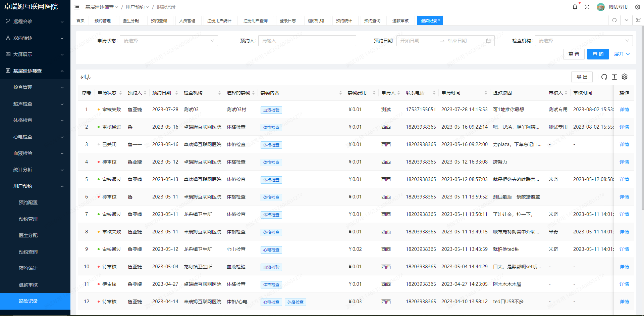Expand 检查管理 submenu
The width and height of the screenshot is (644, 316).
[x=35, y=87]
